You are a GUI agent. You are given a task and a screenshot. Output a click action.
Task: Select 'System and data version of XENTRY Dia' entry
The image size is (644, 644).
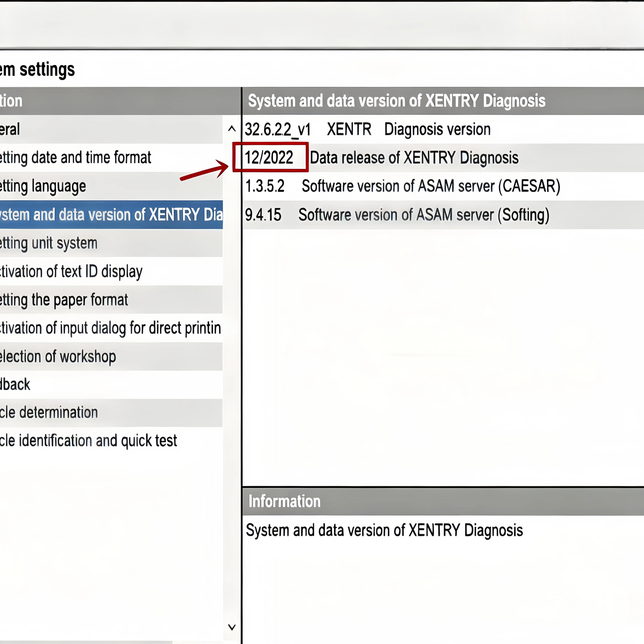[x=111, y=215]
